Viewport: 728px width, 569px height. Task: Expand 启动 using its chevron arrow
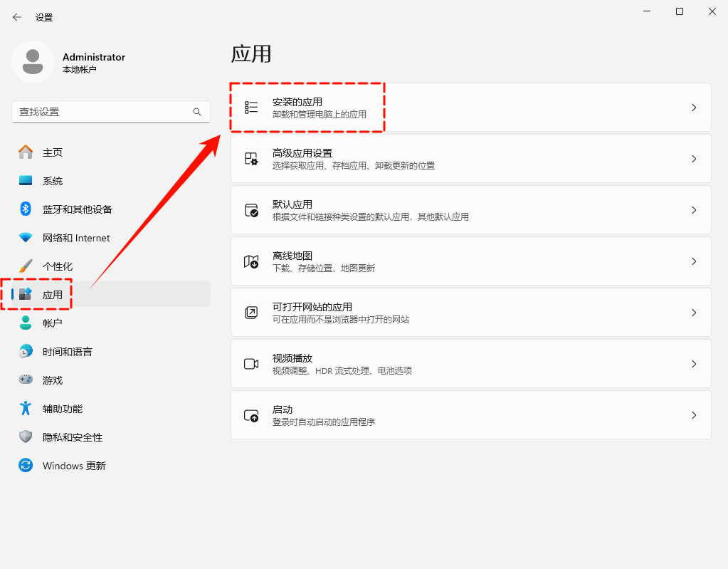pos(694,415)
